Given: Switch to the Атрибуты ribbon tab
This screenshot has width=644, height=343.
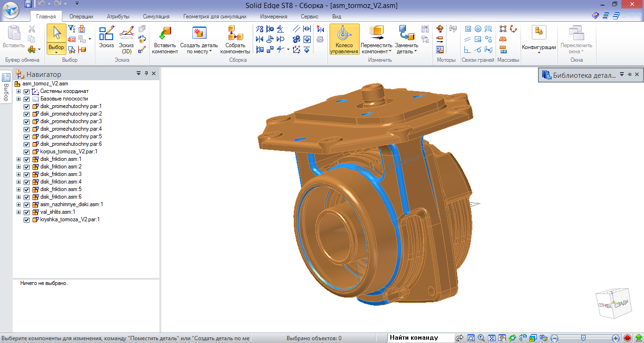Looking at the screenshot, I should coord(118,17).
